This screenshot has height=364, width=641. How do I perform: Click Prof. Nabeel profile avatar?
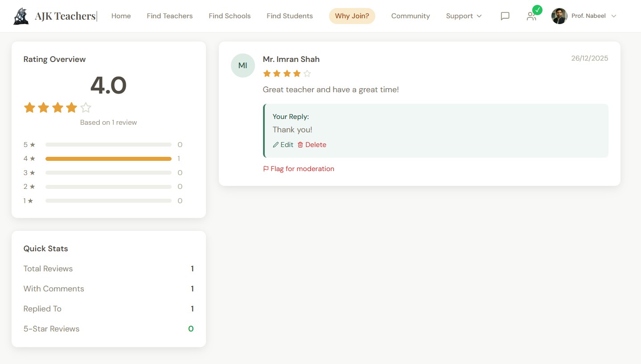point(559,16)
